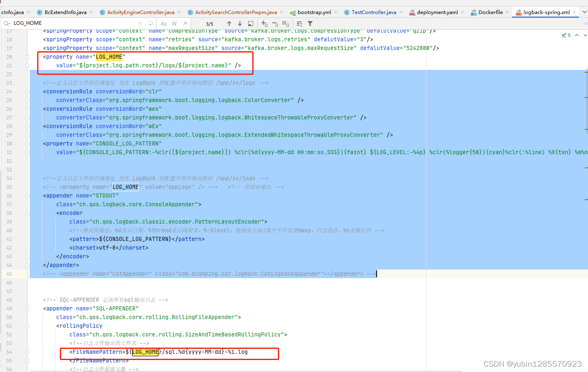Click fold end marker at line 43
Image resolution: width=588 pixels, height=372 pixels.
pos(27,257)
